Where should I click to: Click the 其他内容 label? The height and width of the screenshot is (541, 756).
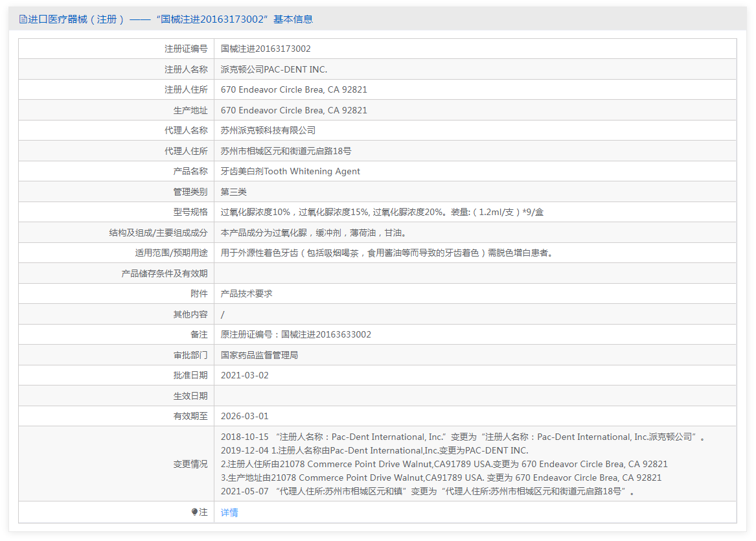coord(190,314)
